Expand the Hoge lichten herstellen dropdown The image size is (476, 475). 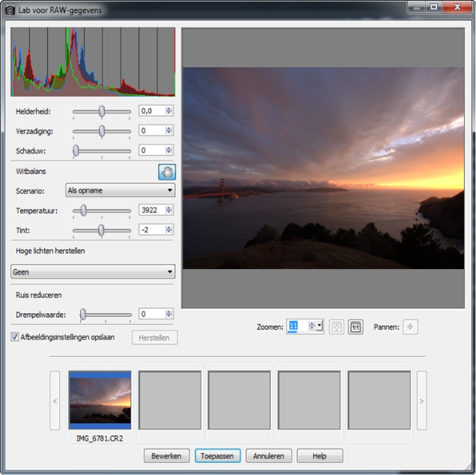tap(93, 272)
